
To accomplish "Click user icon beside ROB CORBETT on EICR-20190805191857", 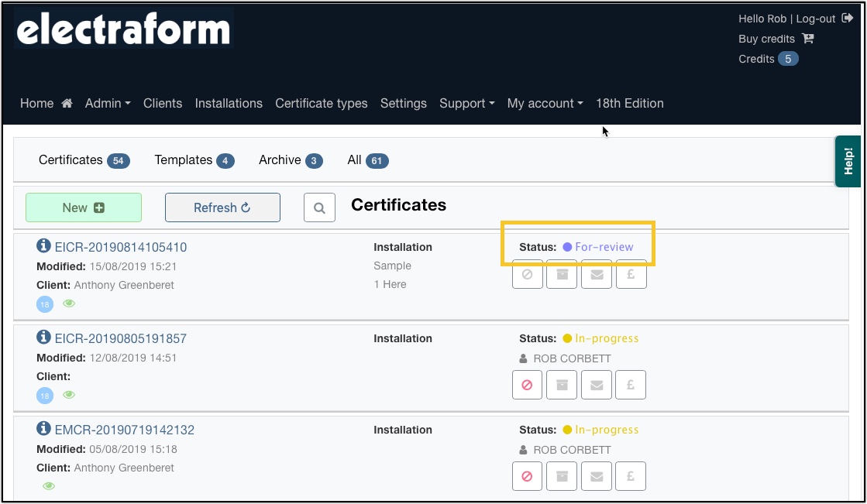I will pos(523,358).
